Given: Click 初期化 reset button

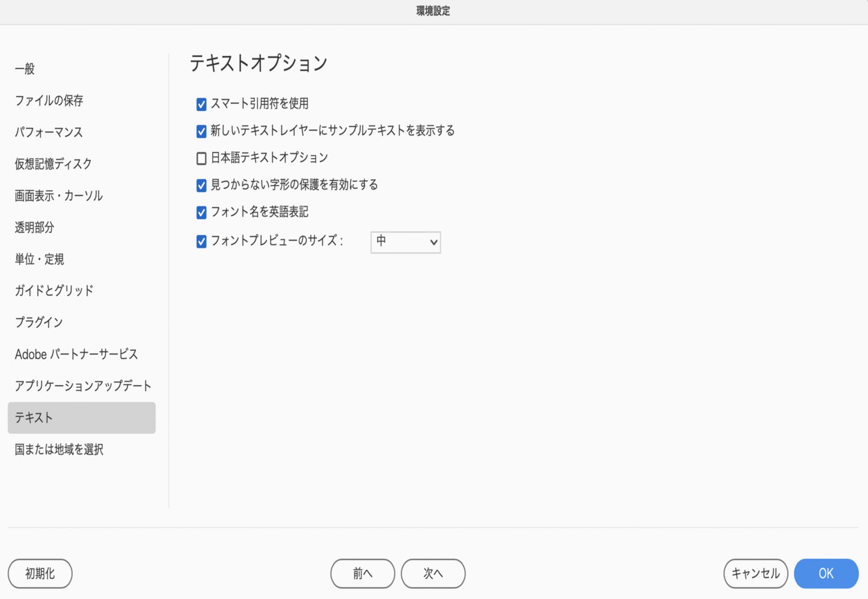Looking at the screenshot, I should tap(40, 573).
